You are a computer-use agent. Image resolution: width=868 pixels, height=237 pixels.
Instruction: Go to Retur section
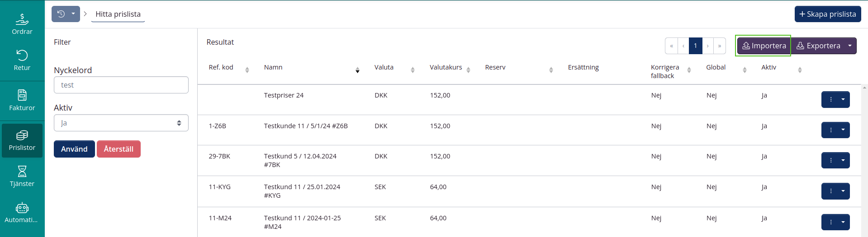click(x=22, y=60)
